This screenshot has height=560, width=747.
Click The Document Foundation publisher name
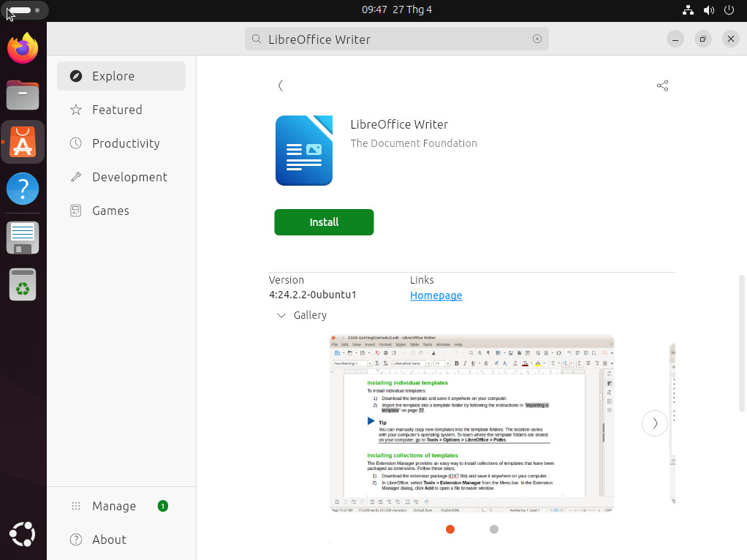414,143
